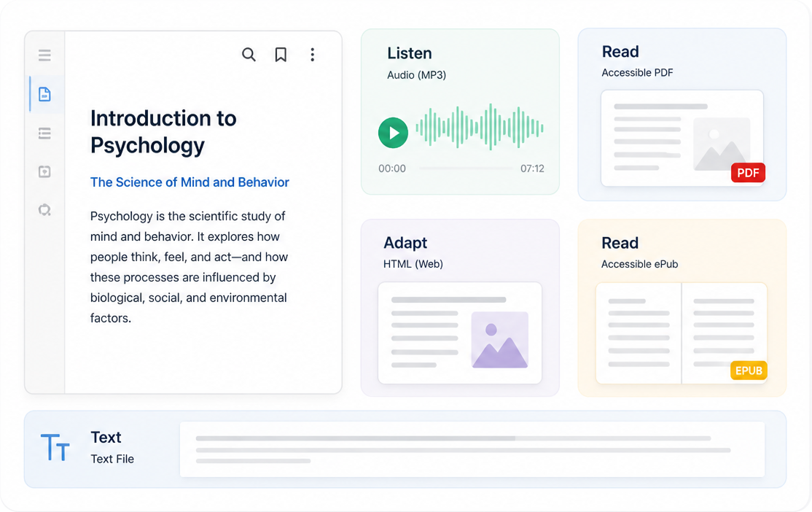Click the 07:12 duration time
Screen dimensions: 812x512
pyautogui.click(x=532, y=168)
